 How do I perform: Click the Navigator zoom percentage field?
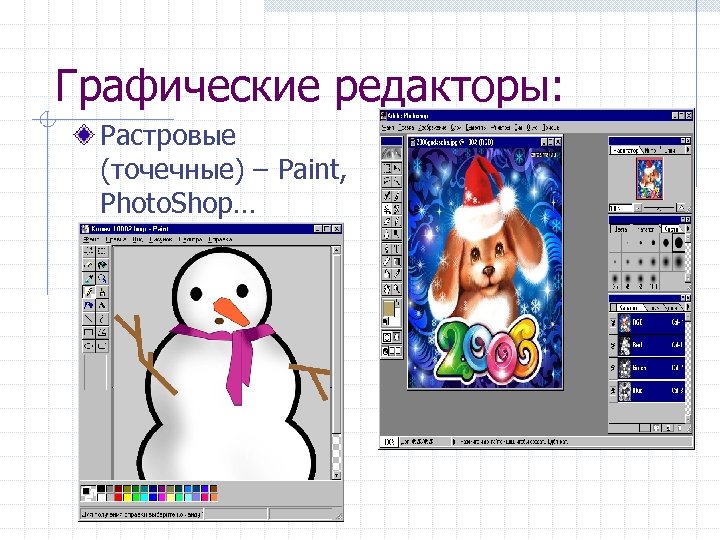620,208
